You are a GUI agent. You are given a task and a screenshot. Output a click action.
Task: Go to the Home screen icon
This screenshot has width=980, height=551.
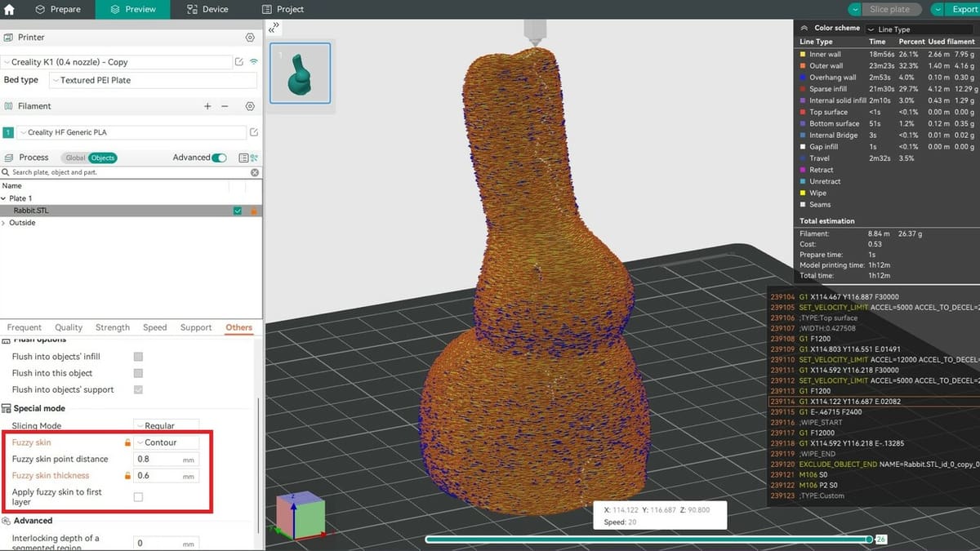pos(10,10)
